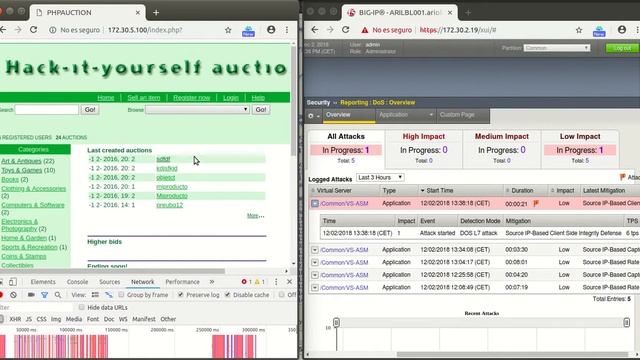Click the network Filter text field
The height and width of the screenshot is (360, 640).
(36, 307)
